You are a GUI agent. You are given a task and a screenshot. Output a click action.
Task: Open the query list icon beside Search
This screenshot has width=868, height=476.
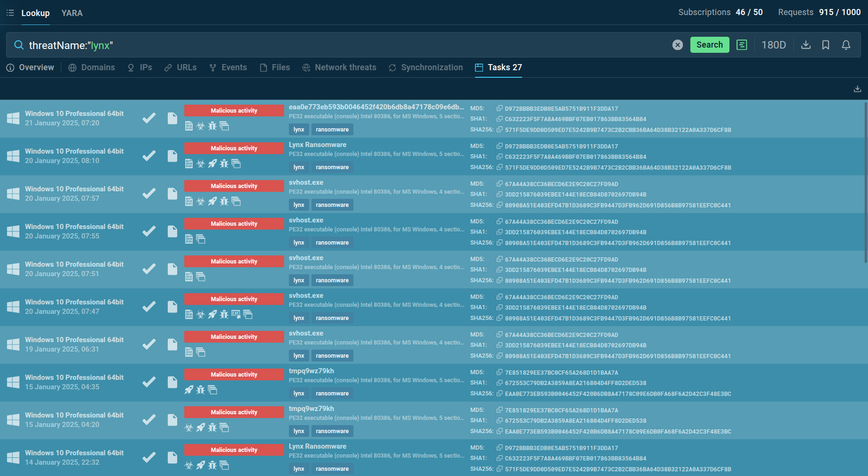[742, 45]
